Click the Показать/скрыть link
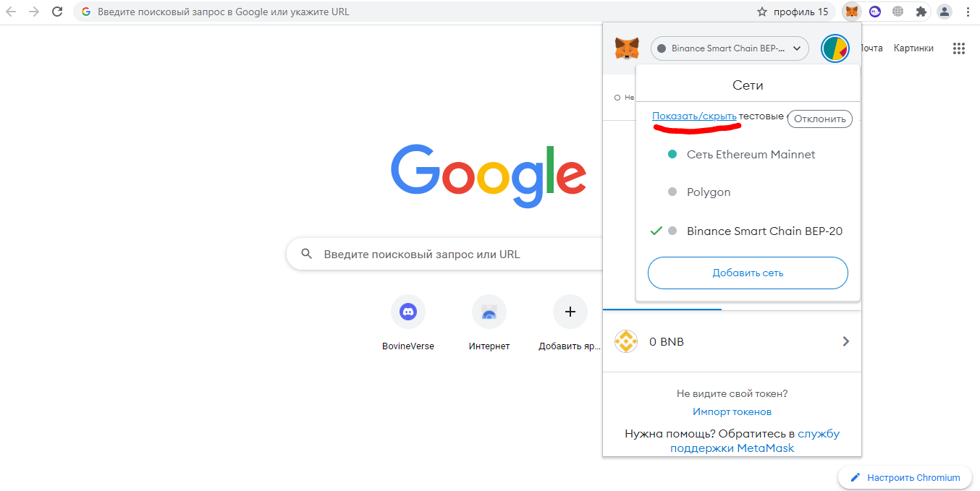Viewport: 980px width, 491px height. pos(694,116)
